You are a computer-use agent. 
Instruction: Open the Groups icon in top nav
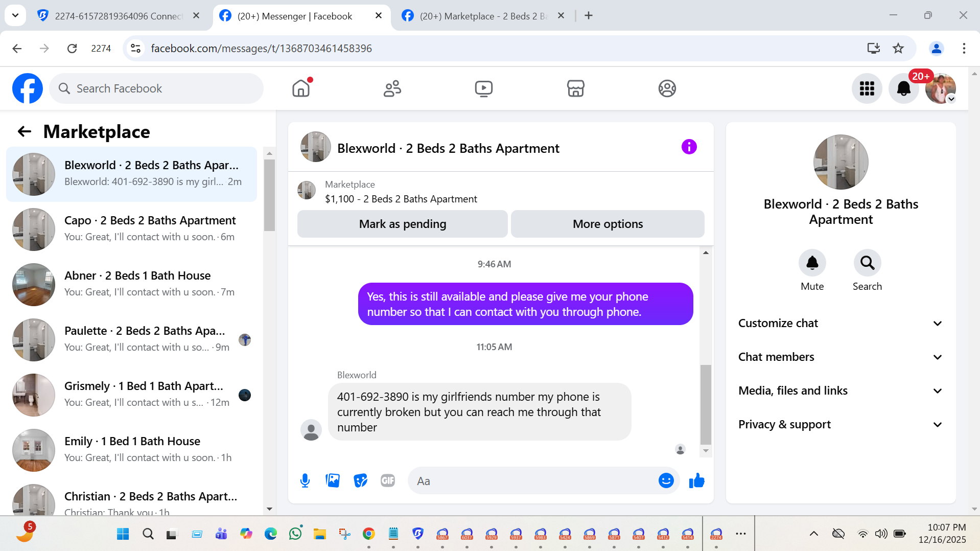(x=667, y=88)
